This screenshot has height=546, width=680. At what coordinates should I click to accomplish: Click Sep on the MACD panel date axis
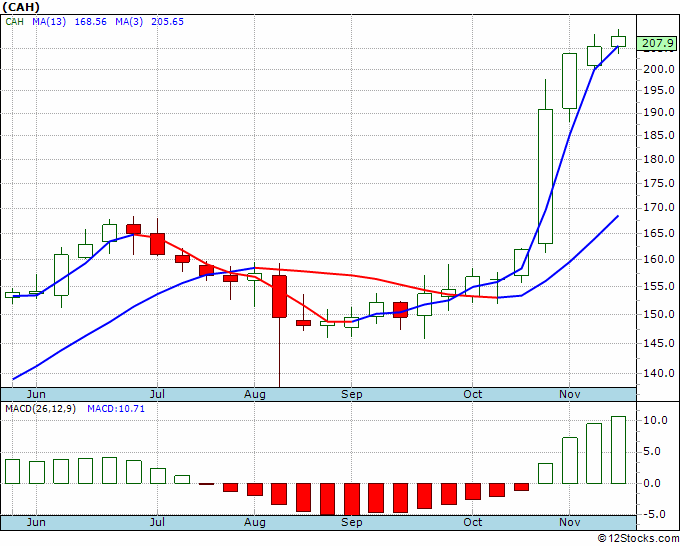click(x=351, y=522)
